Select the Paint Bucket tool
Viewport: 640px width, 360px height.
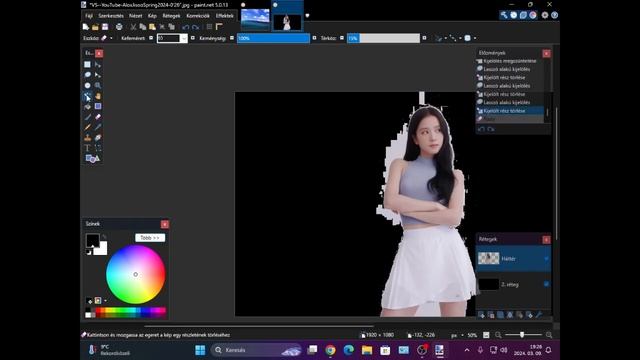(87, 107)
